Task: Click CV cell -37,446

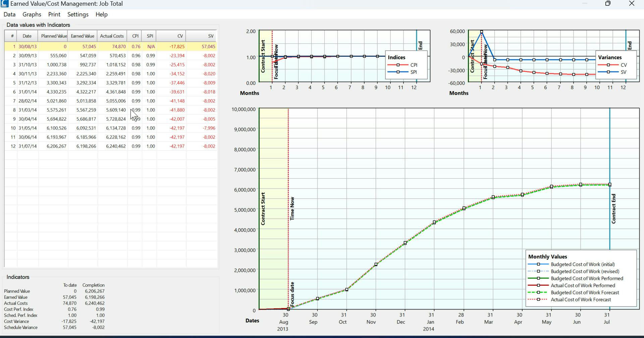Action: point(171,83)
